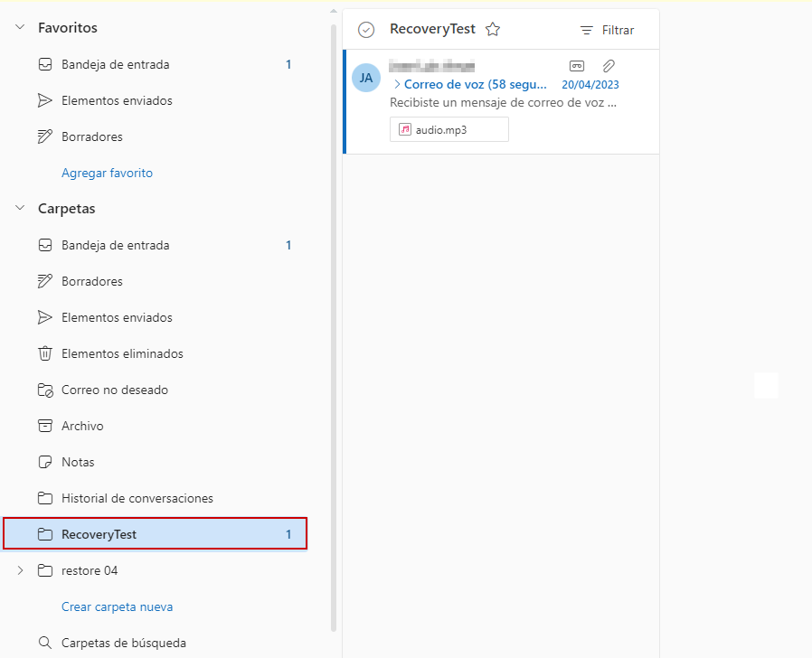Screen dimensions: 812x658
Task: Click Crear carpeta nueva link
Action: pos(117,606)
